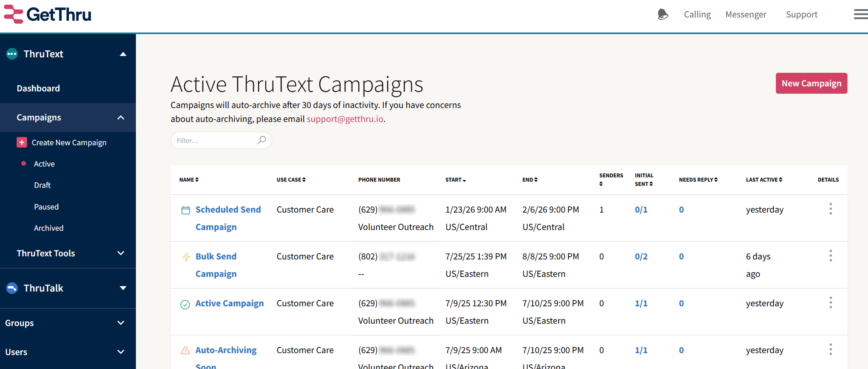Expand the Users sidebar section
868x369 pixels.
click(x=121, y=352)
